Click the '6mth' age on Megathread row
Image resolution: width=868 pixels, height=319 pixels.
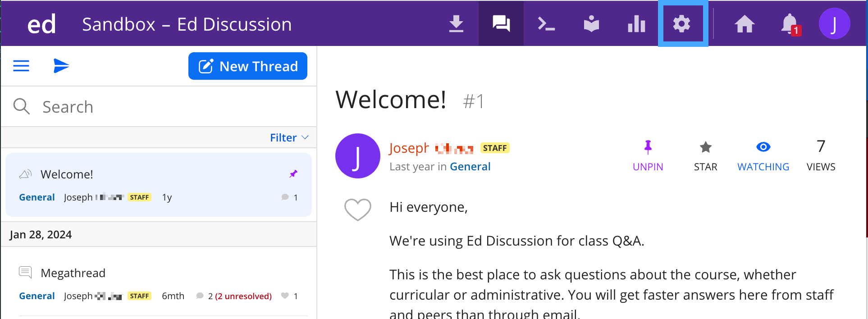173,296
